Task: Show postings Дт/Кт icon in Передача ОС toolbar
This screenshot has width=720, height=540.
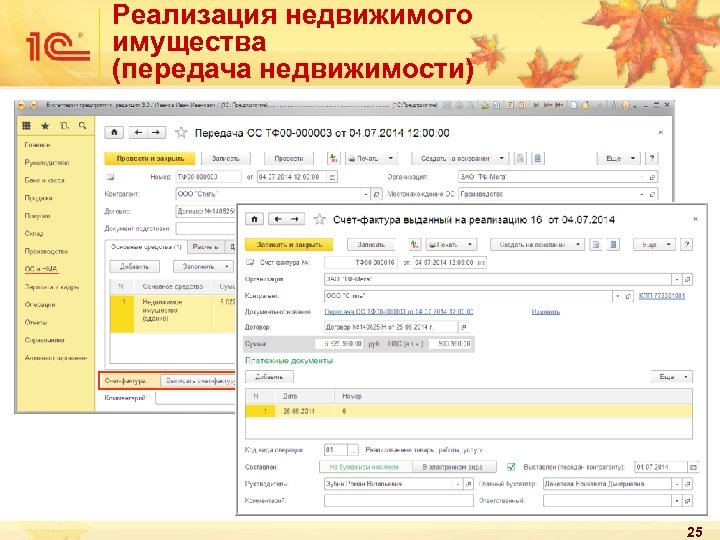Action: [333, 158]
